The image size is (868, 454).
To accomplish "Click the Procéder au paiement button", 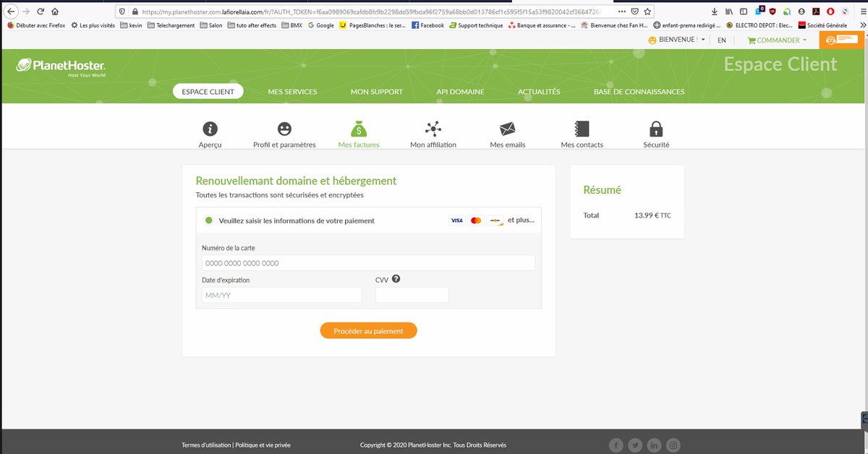I will click(x=368, y=330).
